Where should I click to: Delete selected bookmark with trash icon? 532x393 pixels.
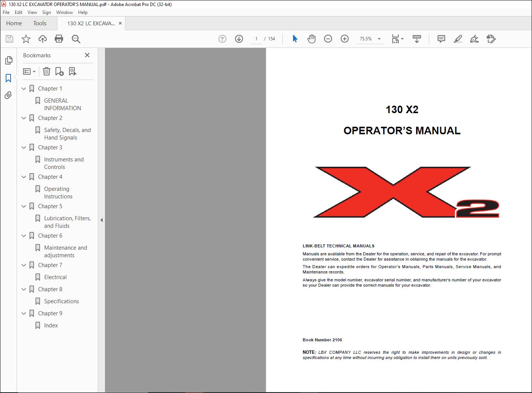(x=46, y=71)
